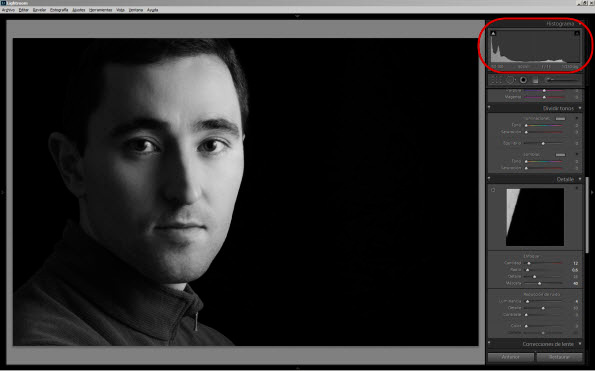Select the Red Eye Correction tool
This screenshot has width=595, height=371.
point(523,80)
